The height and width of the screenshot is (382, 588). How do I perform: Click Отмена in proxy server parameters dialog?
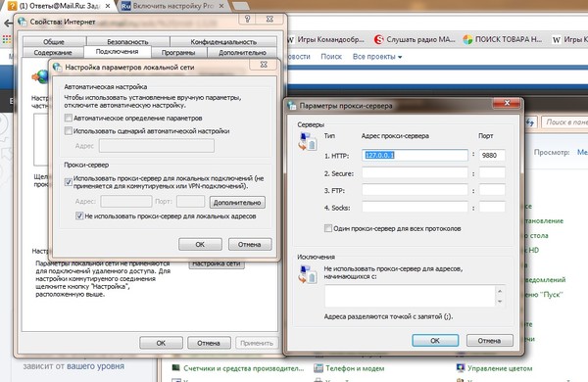click(489, 341)
